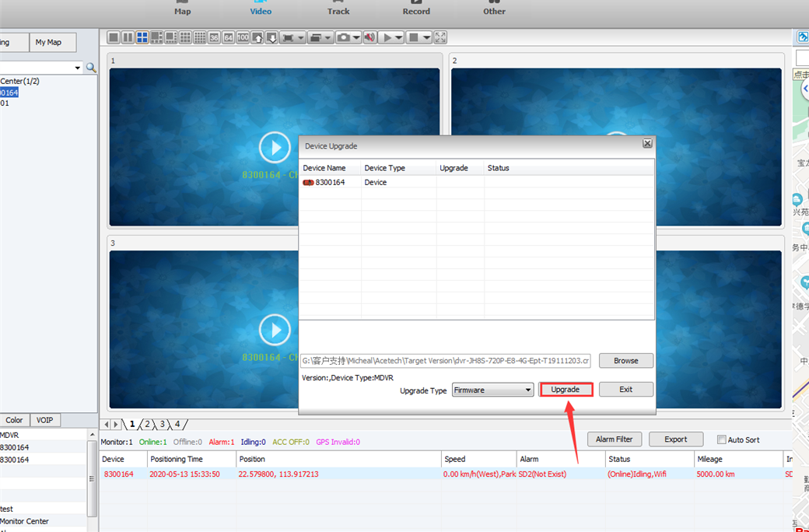
Task: Open the Upgrade Type Firmware dropdown
Action: coord(492,390)
